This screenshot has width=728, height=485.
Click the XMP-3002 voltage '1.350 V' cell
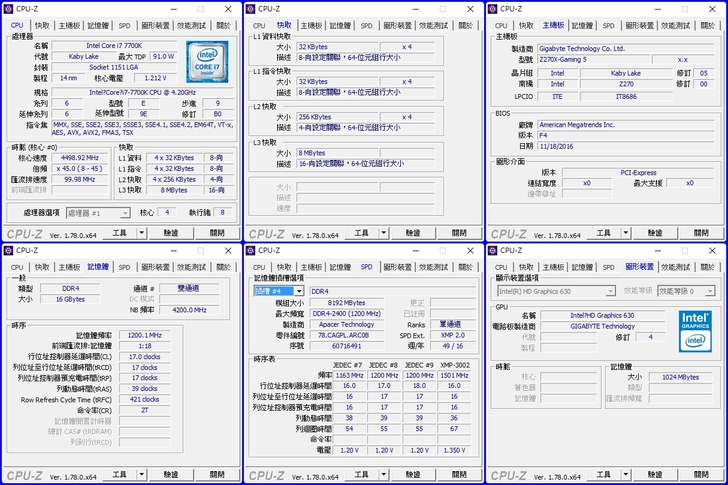454,450
